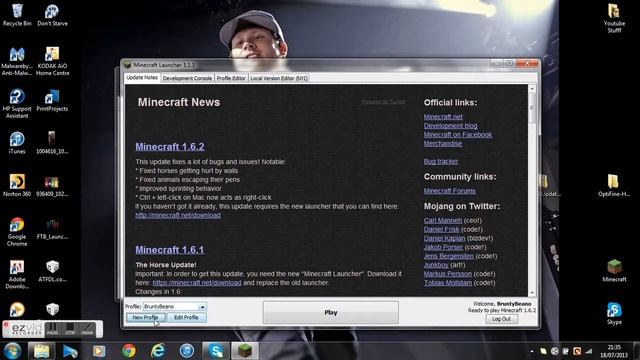Click the news panel scrollbar thumb
Image resolution: width=640 pixels, height=360 pixels.
pos(532,108)
